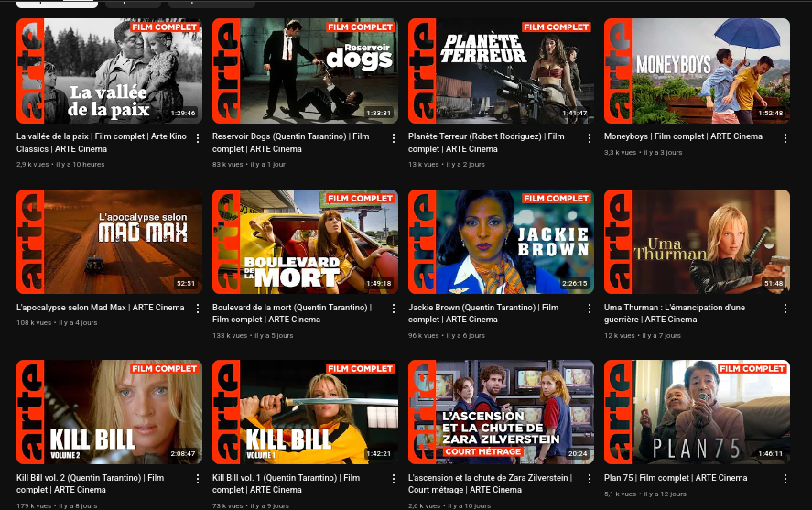812x510 pixels.
Task: Open options menu for Reservoir Dogs video
Action: (394, 138)
